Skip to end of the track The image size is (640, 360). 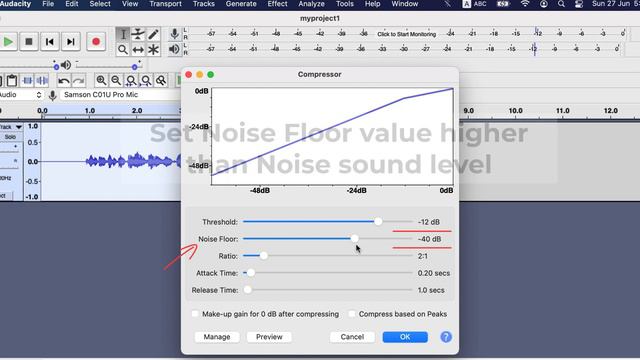coord(71,42)
